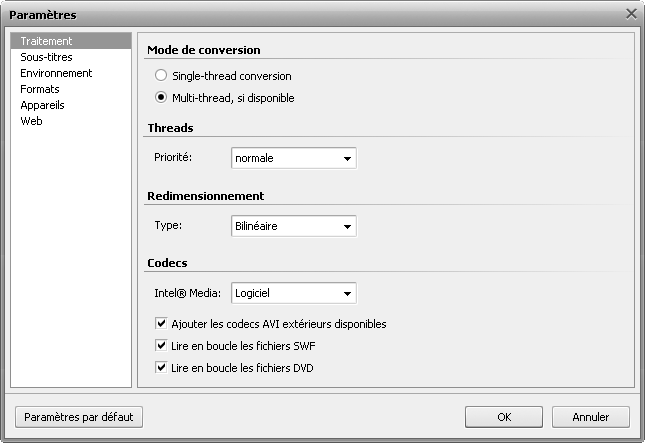645x443 pixels.
Task: Select Single-thread conversion radio button
Action: [160, 75]
